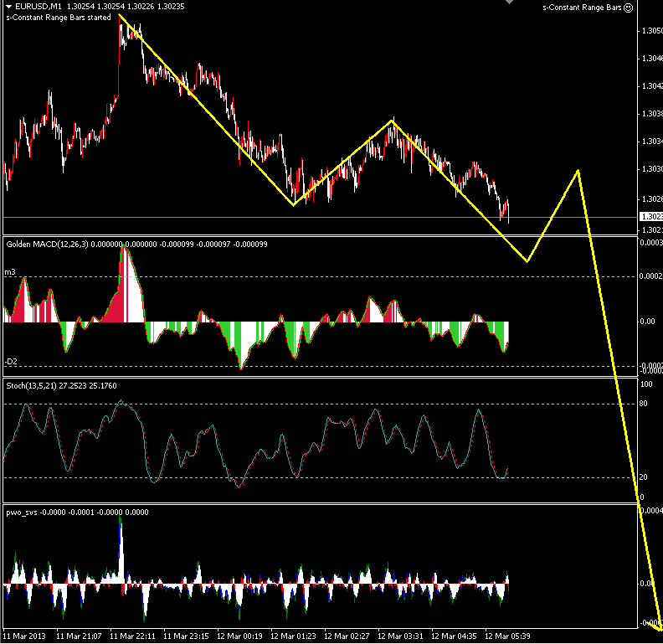
Task: Click the 11 Mar 2013 date label
Action: click(x=24, y=636)
